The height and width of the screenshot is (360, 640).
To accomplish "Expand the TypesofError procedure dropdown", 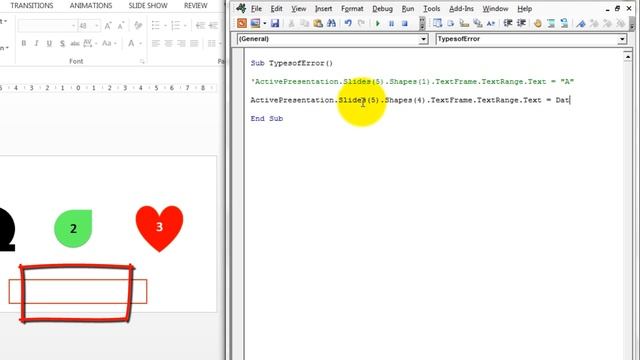I will pyautogui.click(x=622, y=39).
